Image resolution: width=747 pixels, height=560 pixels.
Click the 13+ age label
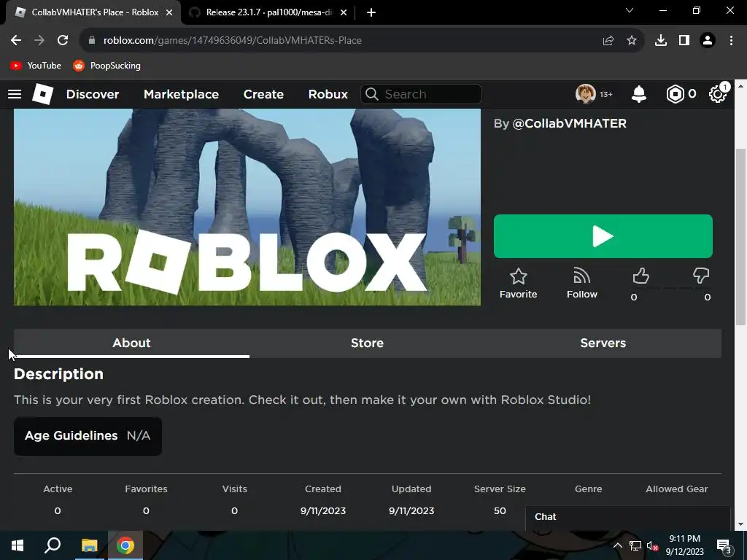pos(606,94)
